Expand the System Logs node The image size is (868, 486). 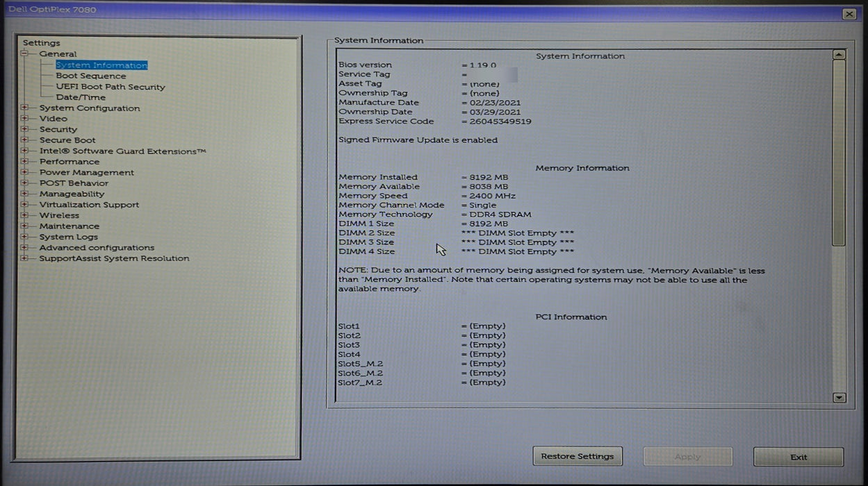25,237
